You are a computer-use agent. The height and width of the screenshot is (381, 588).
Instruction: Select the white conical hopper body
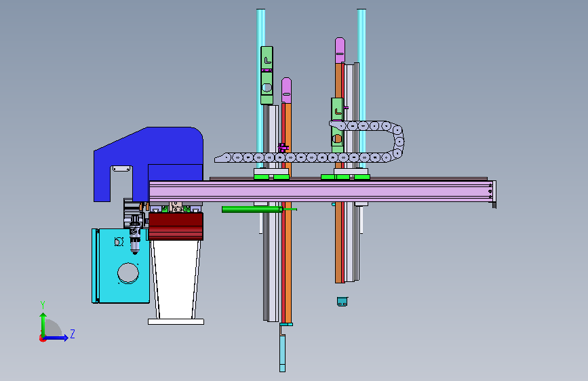pos(176,279)
